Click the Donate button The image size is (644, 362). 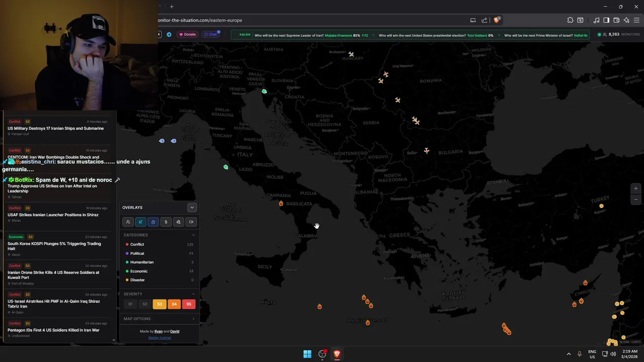click(187, 34)
